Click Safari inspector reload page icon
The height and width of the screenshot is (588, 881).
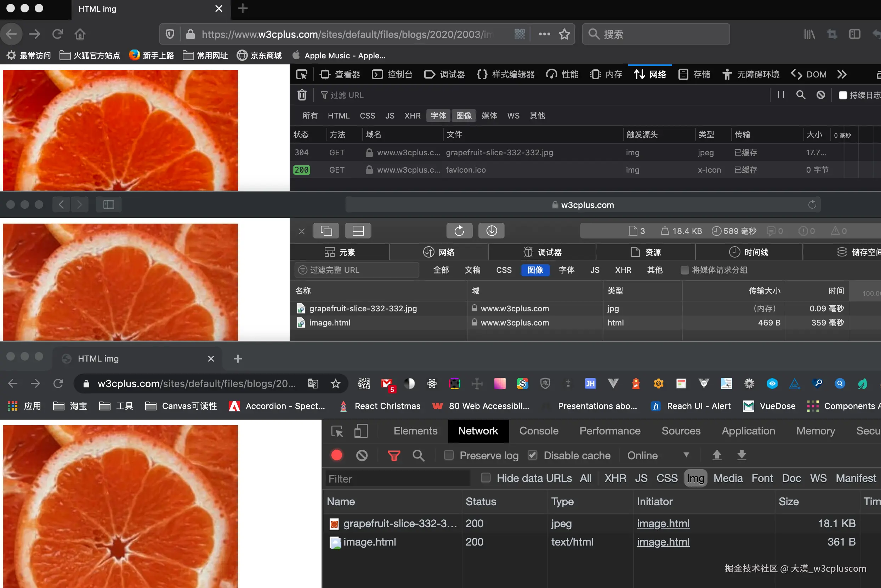point(459,231)
